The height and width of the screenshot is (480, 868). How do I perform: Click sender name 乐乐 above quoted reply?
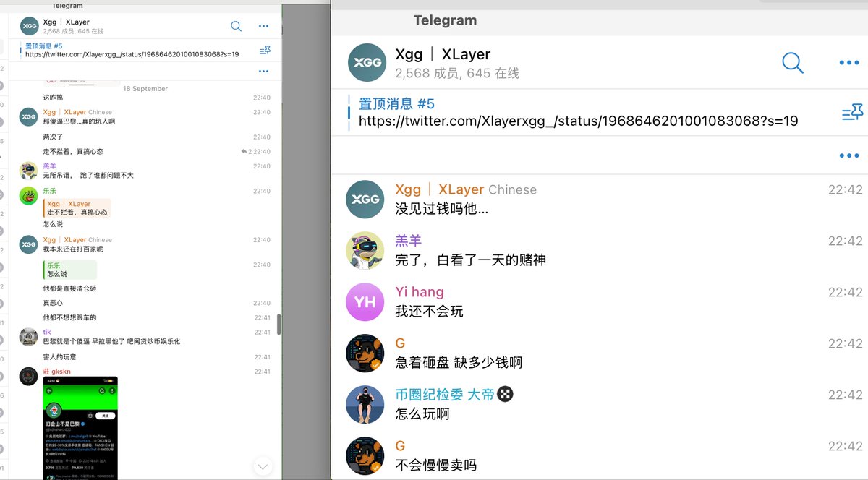pos(49,191)
